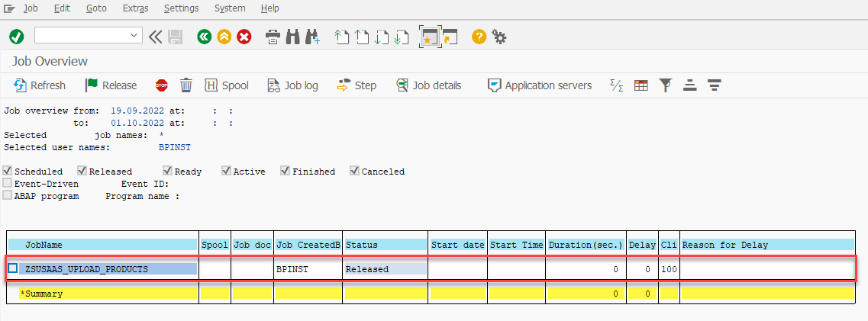
Task: Click the Status column header
Action: (x=386, y=245)
